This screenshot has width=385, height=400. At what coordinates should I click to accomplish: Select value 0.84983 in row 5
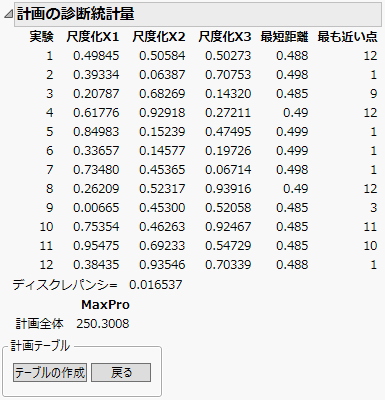point(96,132)
